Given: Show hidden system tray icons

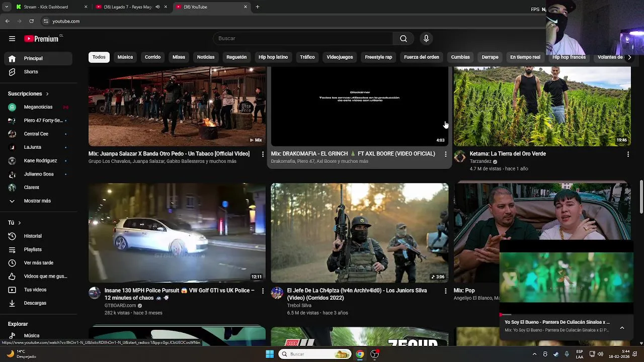Looking at the screenshot, I should [534, 354].
